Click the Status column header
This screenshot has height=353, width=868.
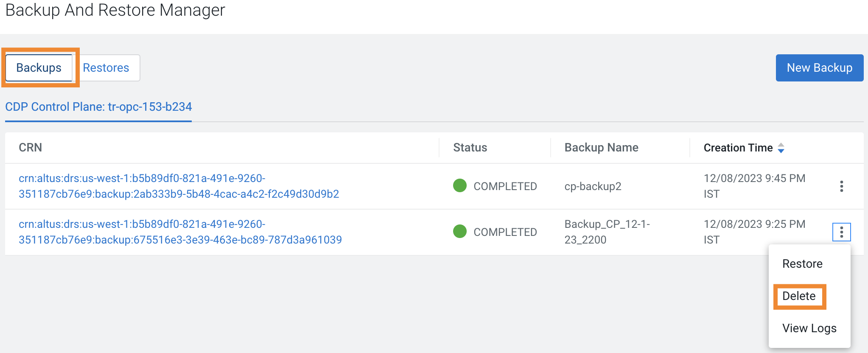(470, 148)
